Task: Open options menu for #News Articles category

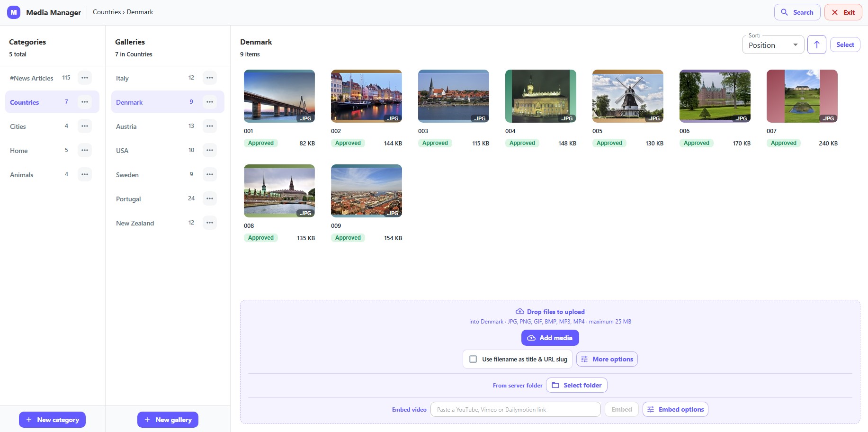Action: pyautogui.click(x=85, y=78)
